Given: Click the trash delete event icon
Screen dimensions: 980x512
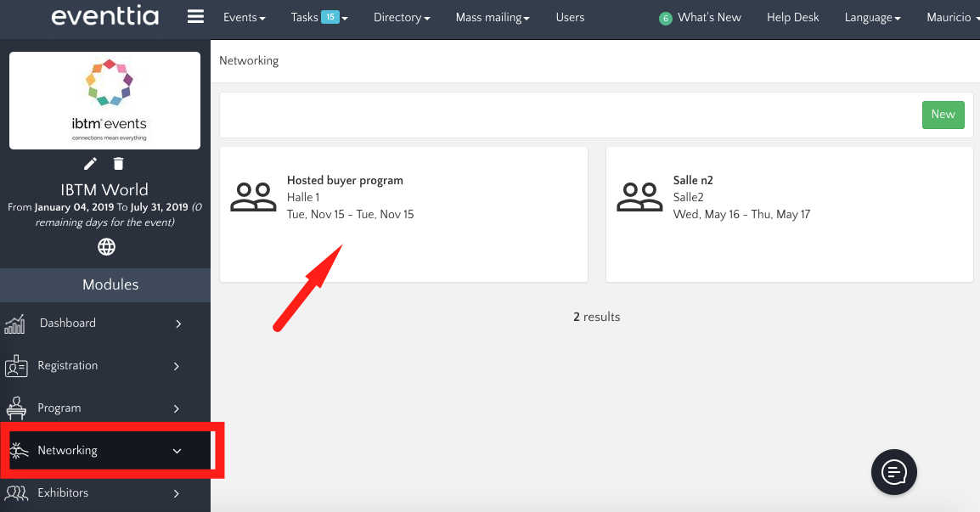Looking at the screenshot, I should pos(119,164).
